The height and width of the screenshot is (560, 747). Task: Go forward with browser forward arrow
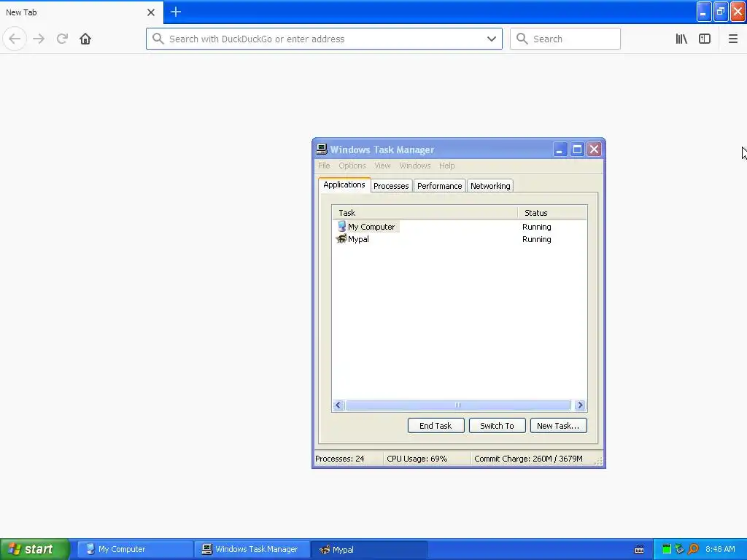point(39,39)
